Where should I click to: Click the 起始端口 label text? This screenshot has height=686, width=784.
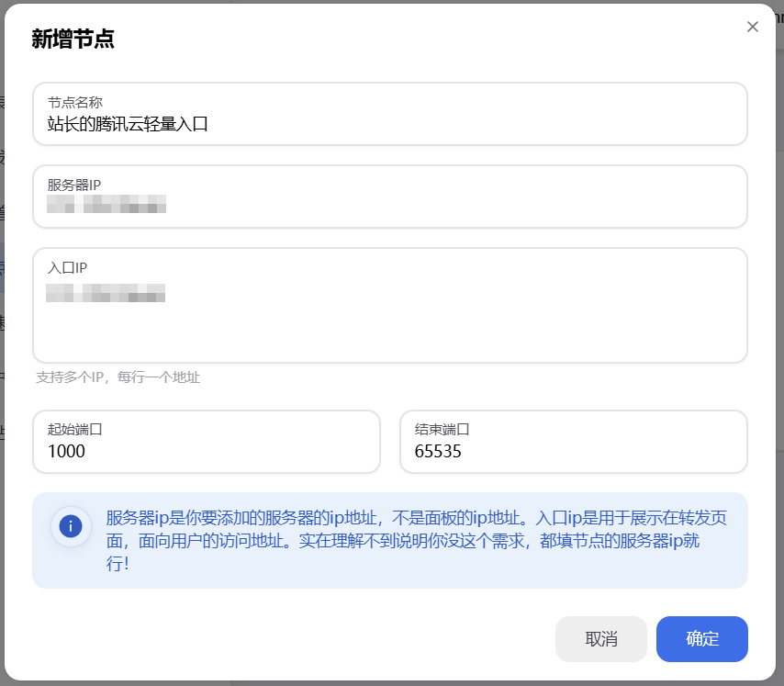74,429
